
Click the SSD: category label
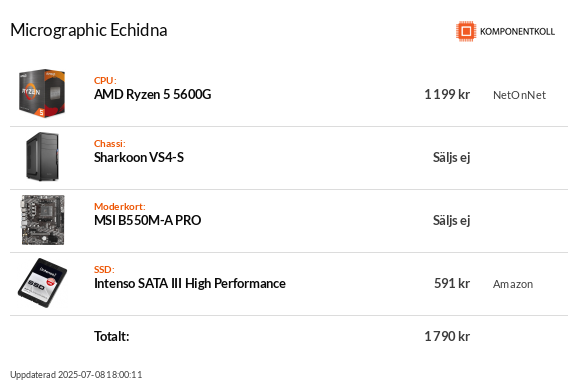[x=104, y=269]
